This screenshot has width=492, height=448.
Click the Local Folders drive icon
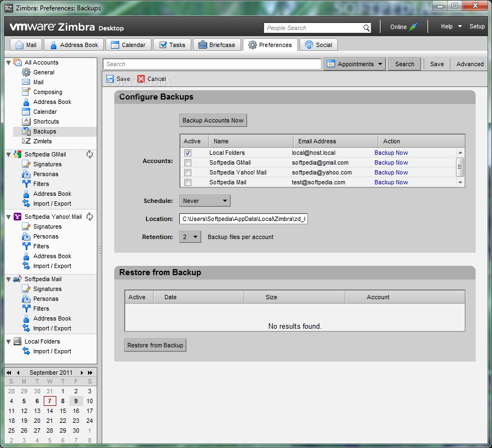17,341
